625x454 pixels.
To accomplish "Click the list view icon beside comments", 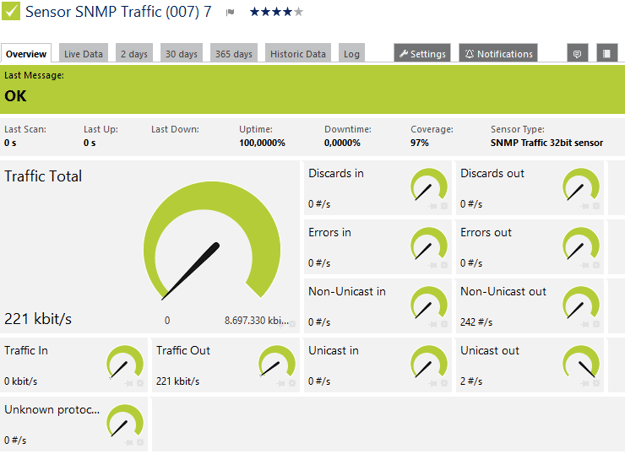I will pos(607,53).
